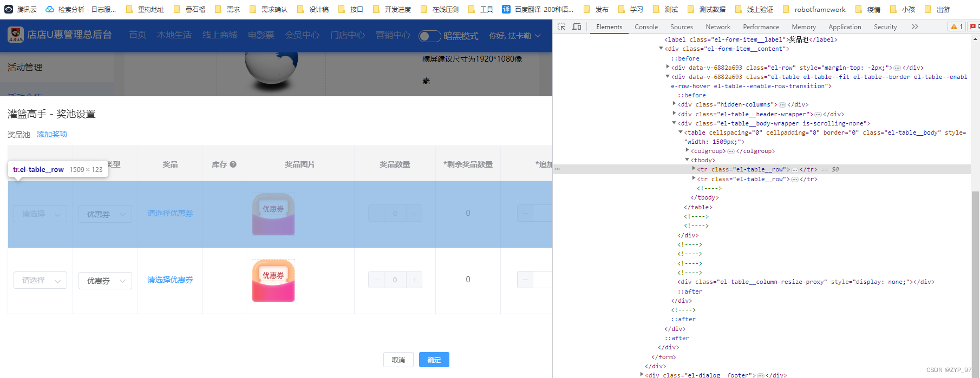Expand the el-dialog__footer div node
The width and height of the screenshot is (980, 378).
642,374
